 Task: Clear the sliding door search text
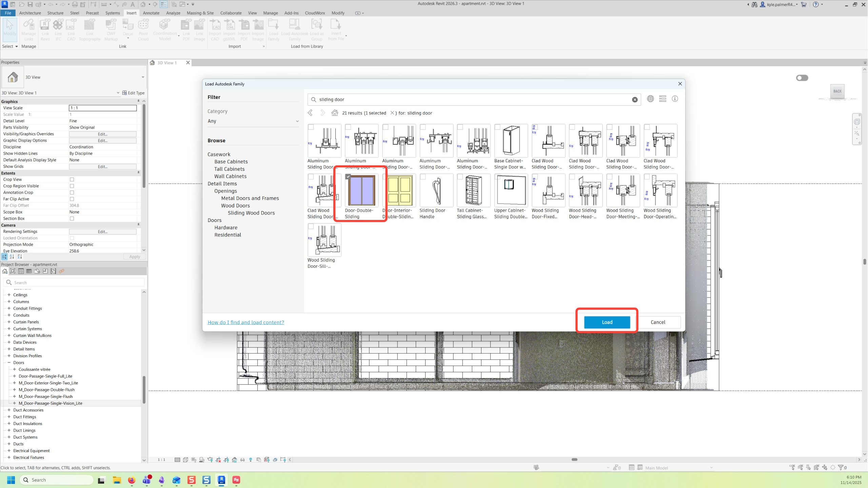[x=635, y=100]
